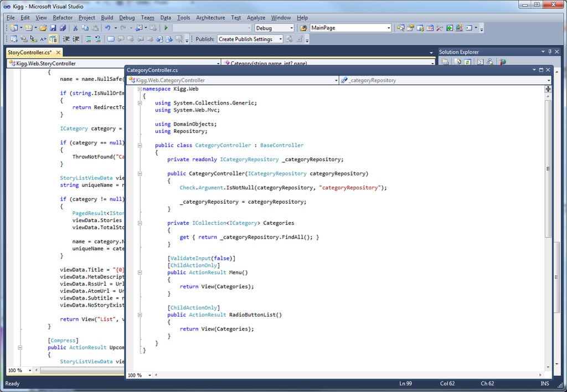This screenshot has height=392, width=567.
Task: Maximize the CategoryController.cs floating window
Action: pyautogui.click(x=541, y=70)
